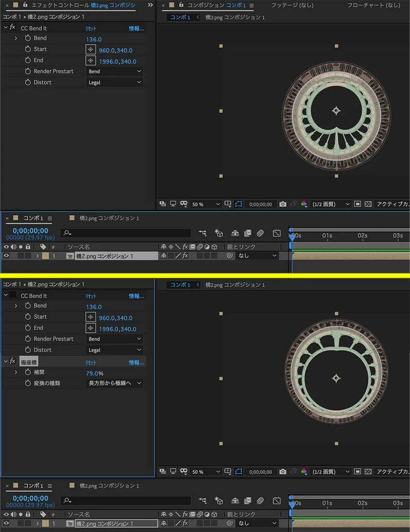The height and width of the screenshot is (532, 410).
Task: Open the Graph Editor icon in upper timeline
Action: (277, 233)
